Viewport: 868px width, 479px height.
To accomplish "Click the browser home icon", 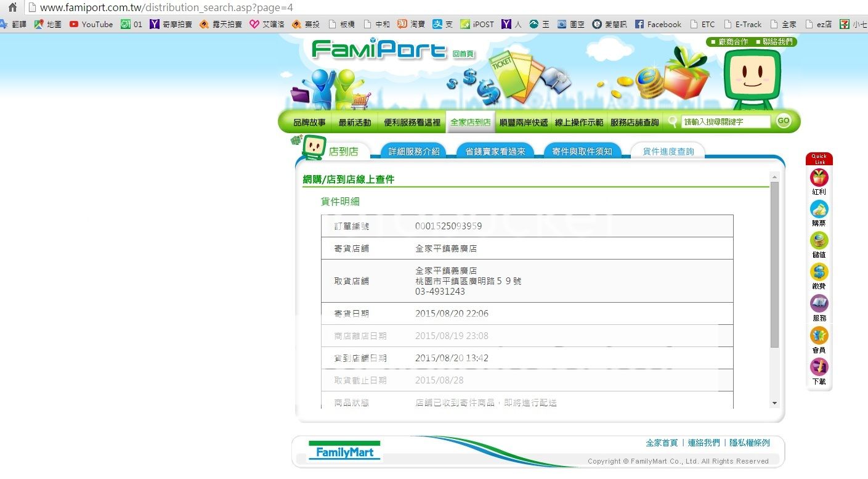I will click(x=12, y=8).
